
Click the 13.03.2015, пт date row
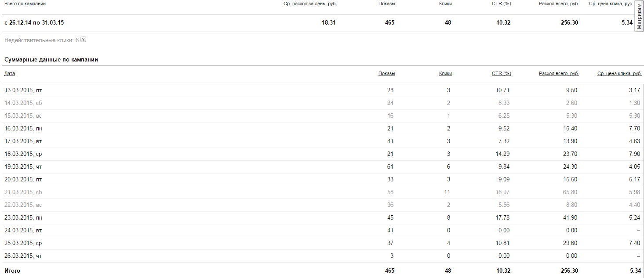[23, 90]
